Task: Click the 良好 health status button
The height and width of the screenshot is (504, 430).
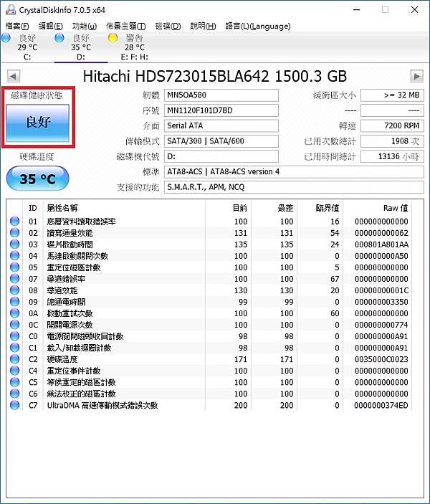Action: 38,123
